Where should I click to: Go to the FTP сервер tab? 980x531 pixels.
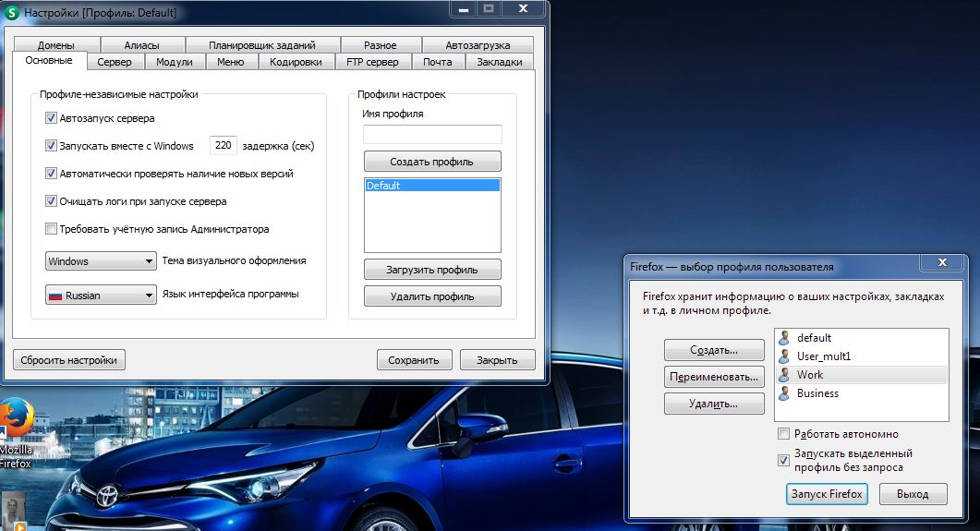pyautogui.click(x=372, y=62)
